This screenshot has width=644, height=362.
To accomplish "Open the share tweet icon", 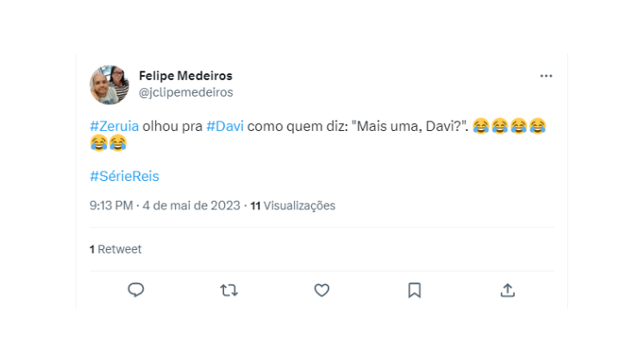I will click(508, 290).
